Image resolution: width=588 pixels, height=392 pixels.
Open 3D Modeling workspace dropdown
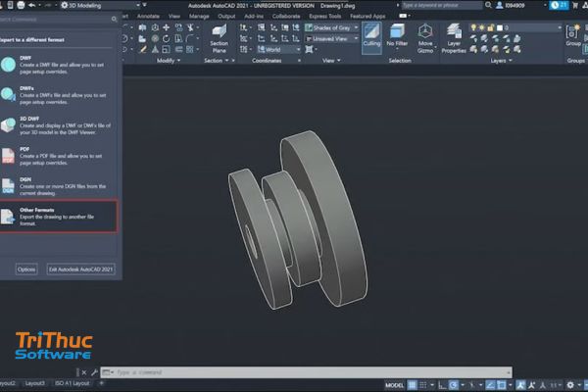click(101, 5)
